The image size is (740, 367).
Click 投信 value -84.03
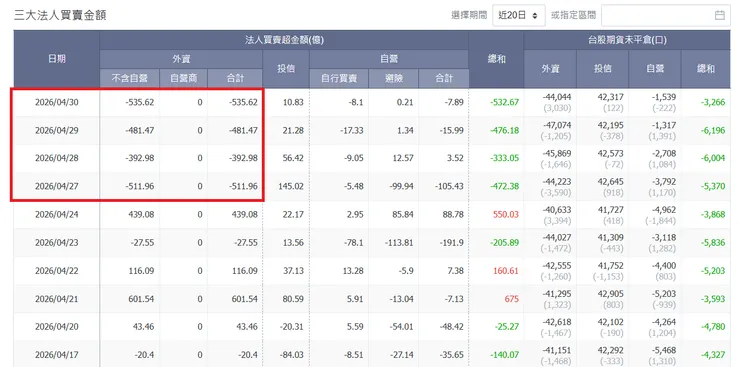291,355
